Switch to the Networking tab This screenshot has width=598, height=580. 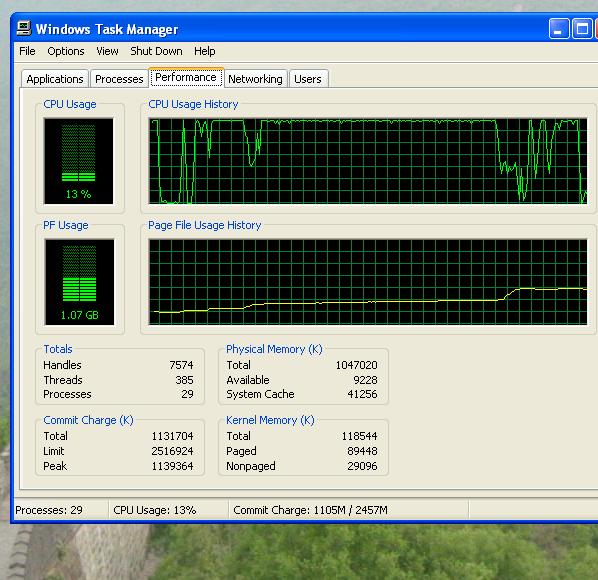[x=255, y=79]
